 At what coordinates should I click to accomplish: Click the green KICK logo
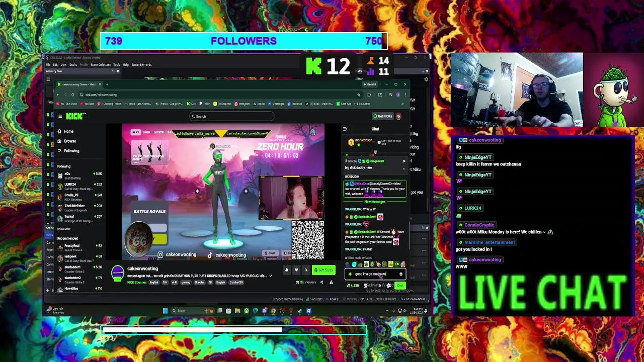pos(75,116)
